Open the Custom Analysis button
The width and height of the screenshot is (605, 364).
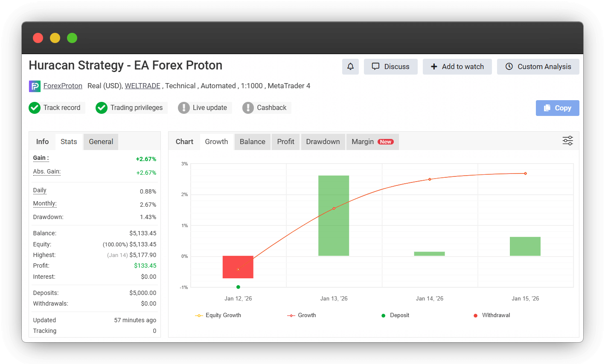pos(538,66)
